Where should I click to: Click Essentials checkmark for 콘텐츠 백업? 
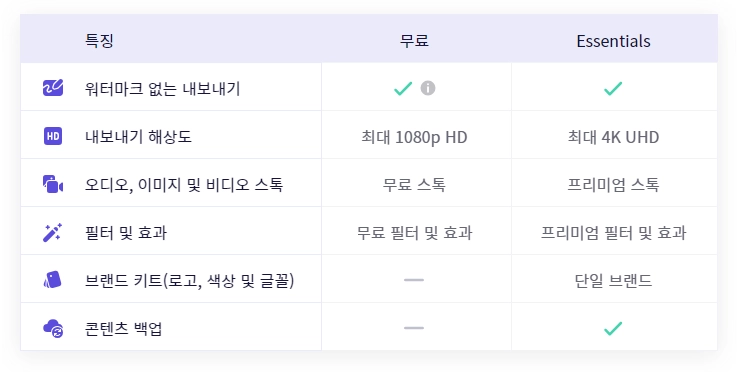pyautogui.click(x=613, y=328)
